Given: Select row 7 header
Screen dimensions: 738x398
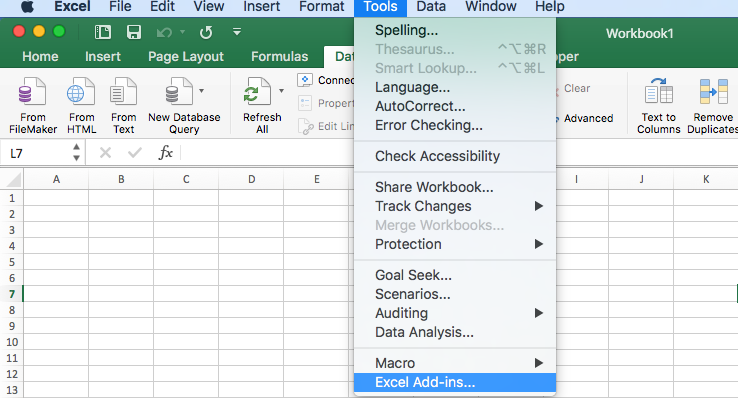Looking at the screenshot, I should tap(12, 294).
